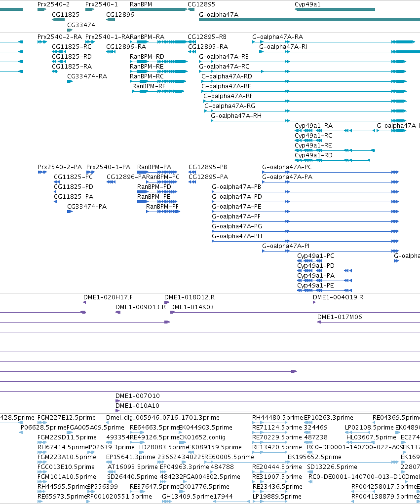Click the RanBPM-RE transcript label
The height and width of the screenshot is (504, 420).
point(147,67)
